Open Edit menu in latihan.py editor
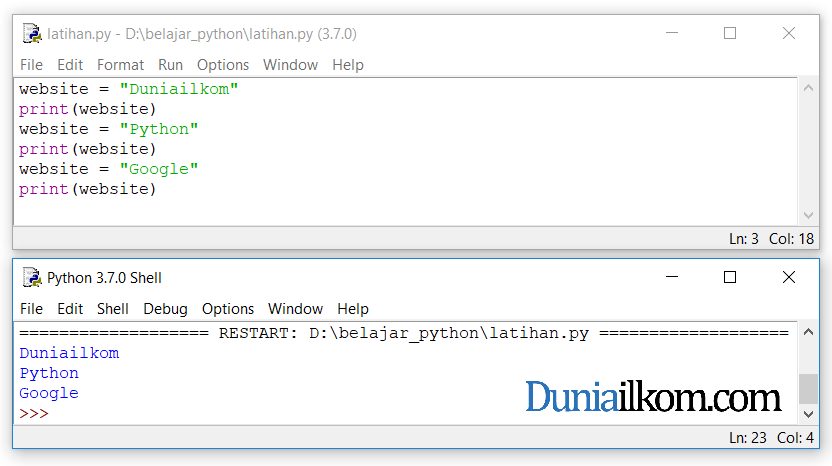 pos(70,65)
